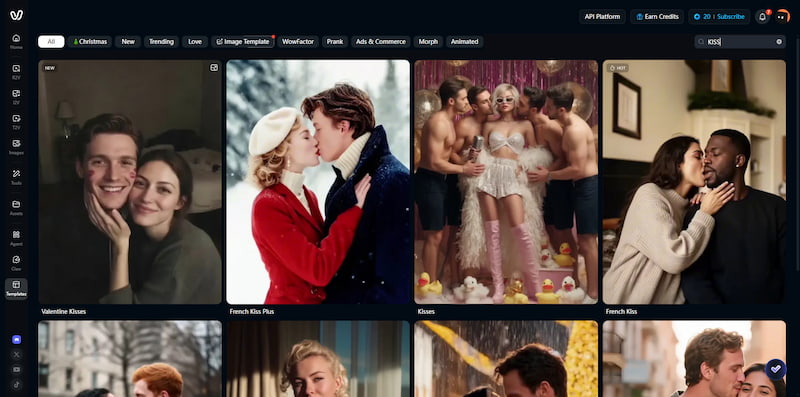This screenshot has height=397, width=800.
Task: Select the WowFactor filter tab
Action: tap(298, 42)
